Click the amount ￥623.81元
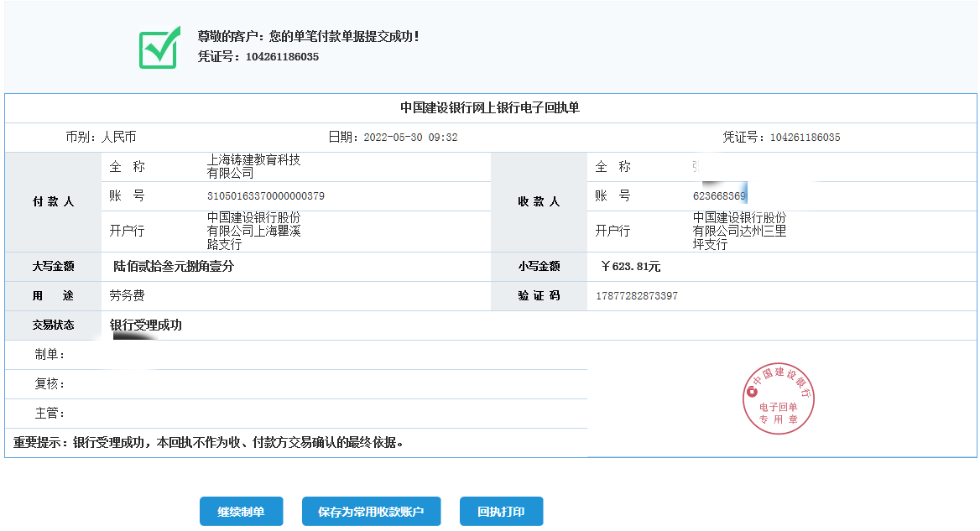Screen dimensions: 980x531 point(631,267)
